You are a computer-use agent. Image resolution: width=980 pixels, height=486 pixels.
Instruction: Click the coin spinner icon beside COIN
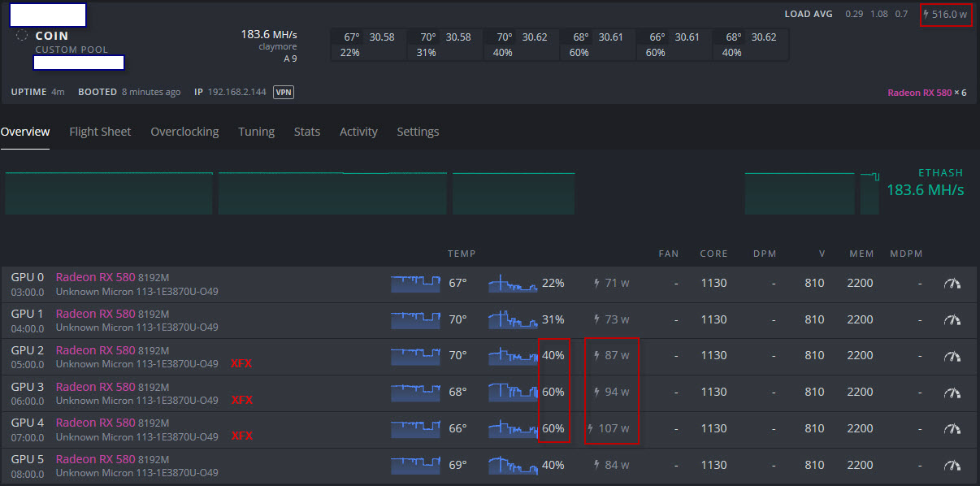point(22,36)
